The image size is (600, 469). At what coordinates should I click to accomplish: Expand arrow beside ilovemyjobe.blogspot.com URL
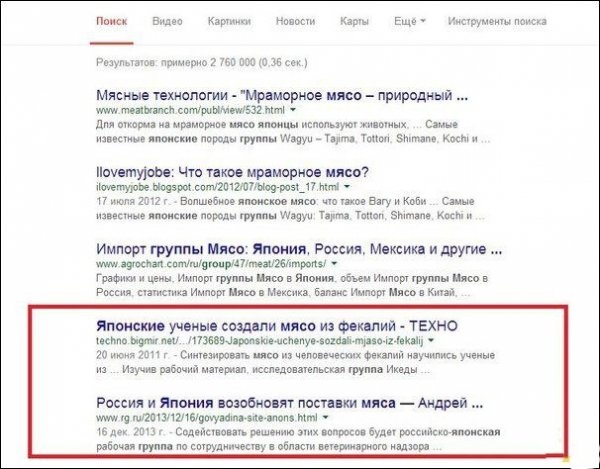coord(347,187)
